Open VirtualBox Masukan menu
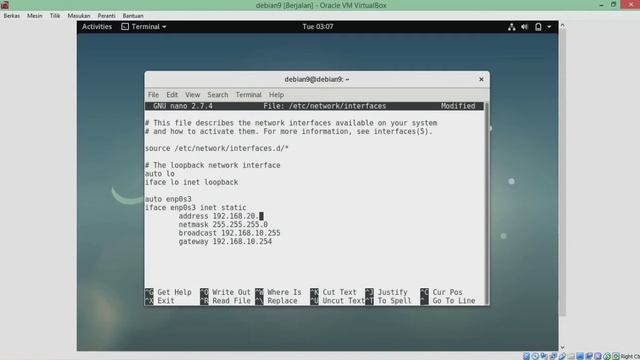Viewport: 640px width, 360px height. (79, 16)
